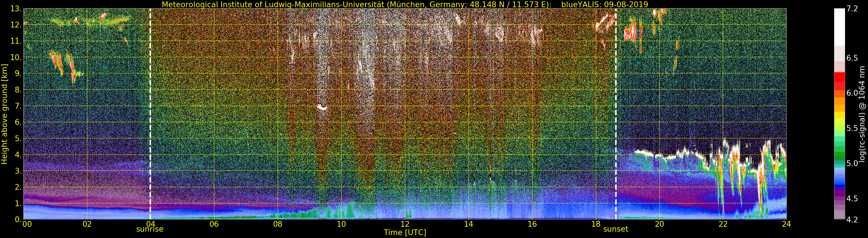
Task: Click the 'sunrise' label below the axis
Action: 150,229
